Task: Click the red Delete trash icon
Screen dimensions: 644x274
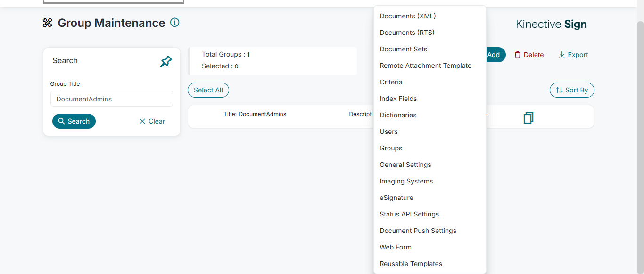Action: (518, 55)
